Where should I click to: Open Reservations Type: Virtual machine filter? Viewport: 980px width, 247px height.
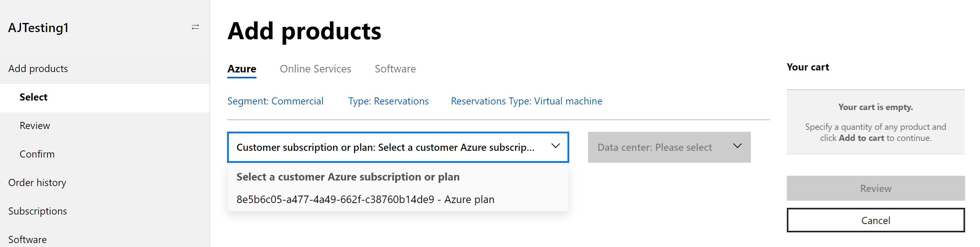click(526, 101)
